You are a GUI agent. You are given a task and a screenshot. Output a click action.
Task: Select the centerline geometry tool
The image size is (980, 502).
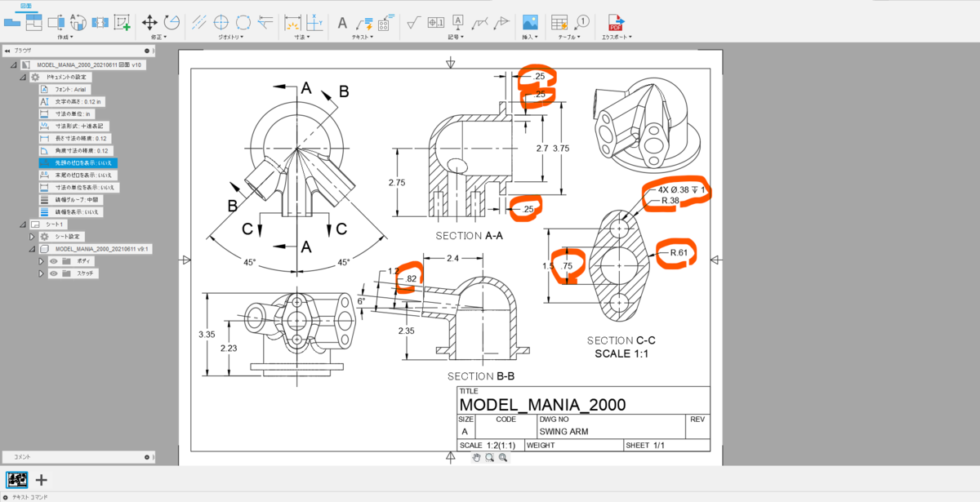[199, 22]
